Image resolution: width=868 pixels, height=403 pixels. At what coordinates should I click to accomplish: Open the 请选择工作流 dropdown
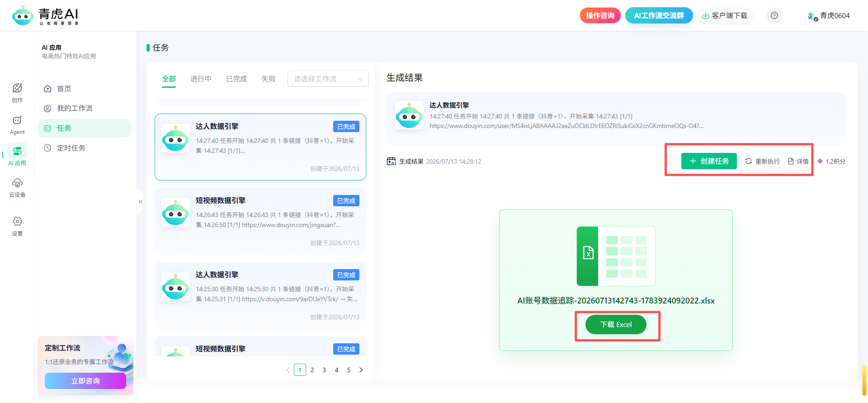[328, 79]
